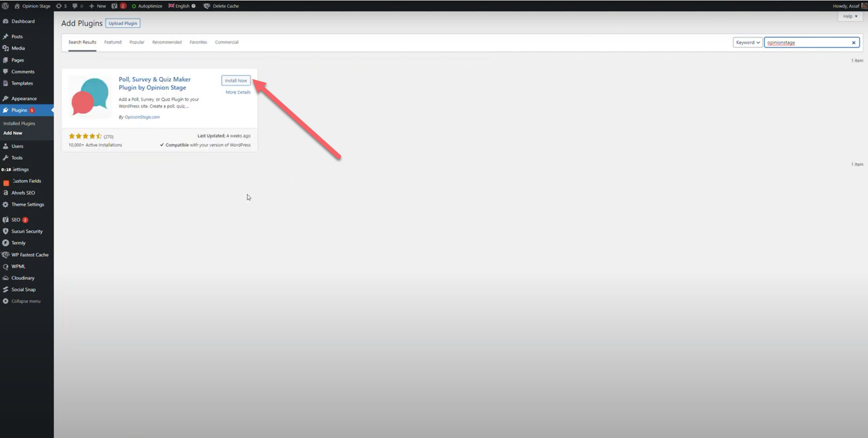Open the Media sidebar icon
The image size is (868, 438).
(5, 48)
